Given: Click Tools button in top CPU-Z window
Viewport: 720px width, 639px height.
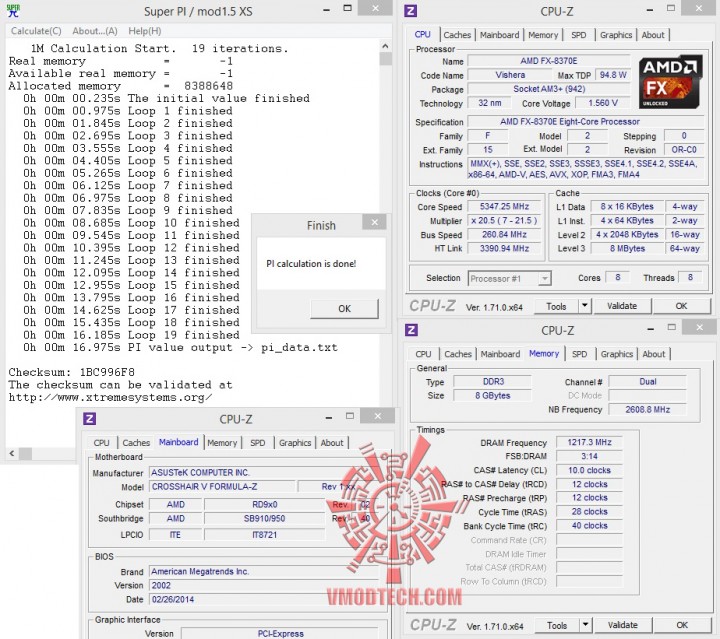Looking at the screenshot, I should click(556, 306).
